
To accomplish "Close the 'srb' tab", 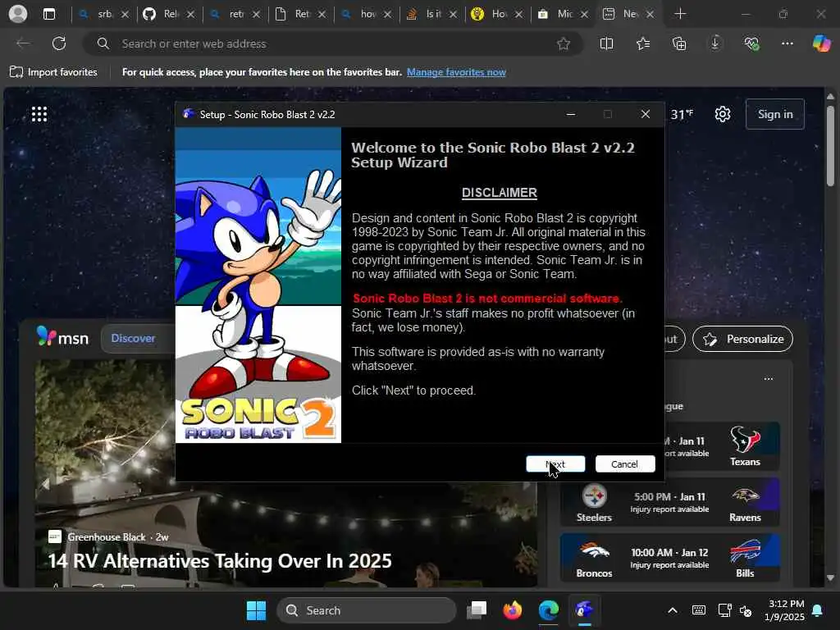I will [x=125, y=15].
